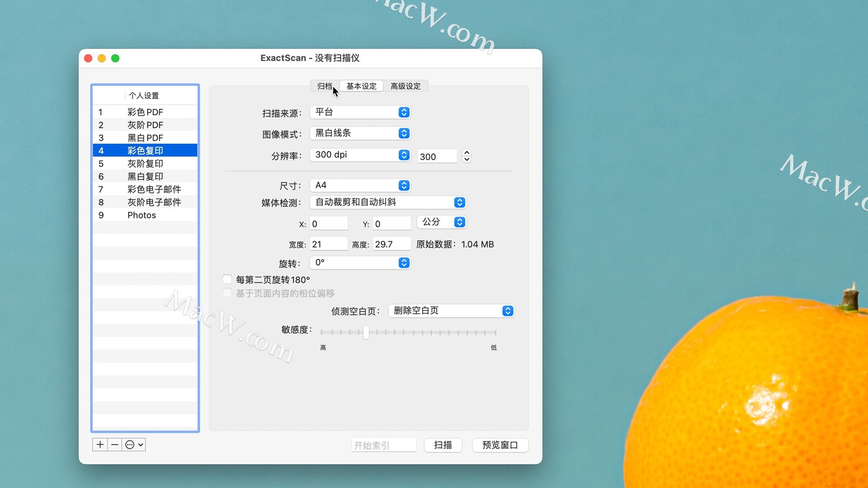
Task: Open the units dropdown showing 公分
Action: coord(442,222)
